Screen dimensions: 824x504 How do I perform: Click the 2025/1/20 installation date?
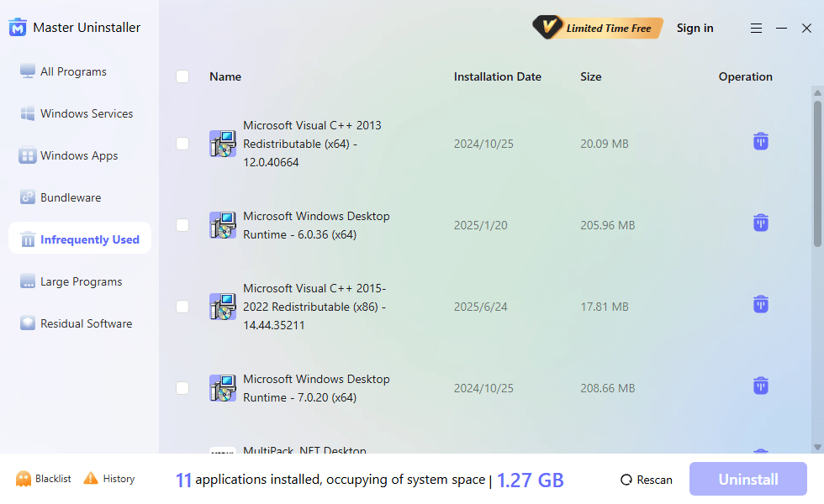click(481, 225)
